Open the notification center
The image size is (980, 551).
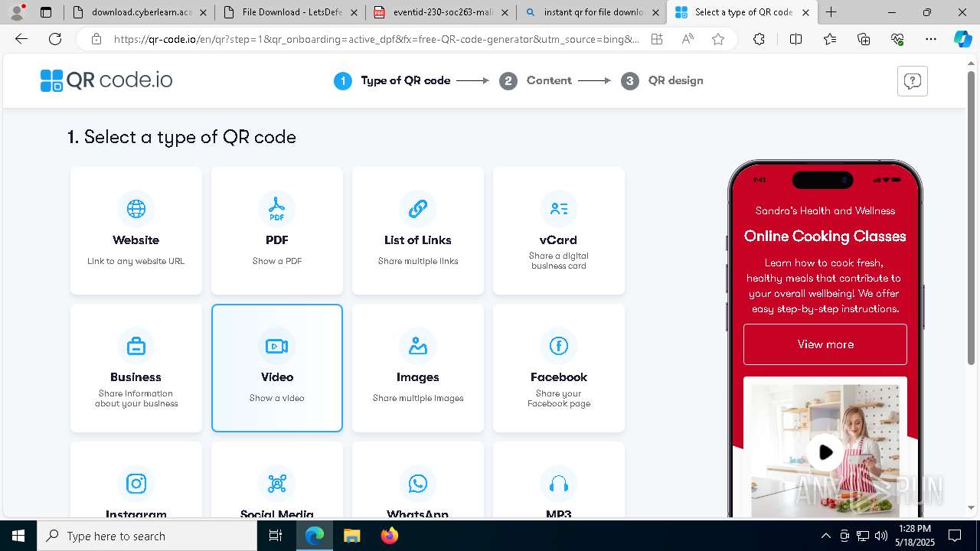955,536
